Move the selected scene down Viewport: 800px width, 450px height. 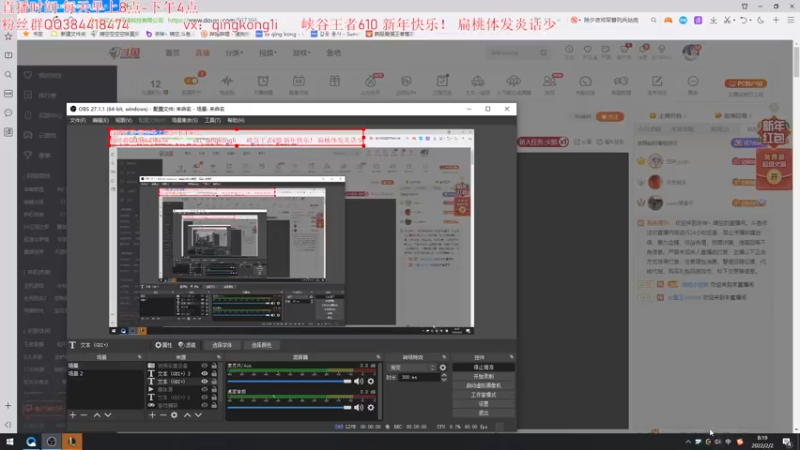pyautogui.click(x=108, y=415)
